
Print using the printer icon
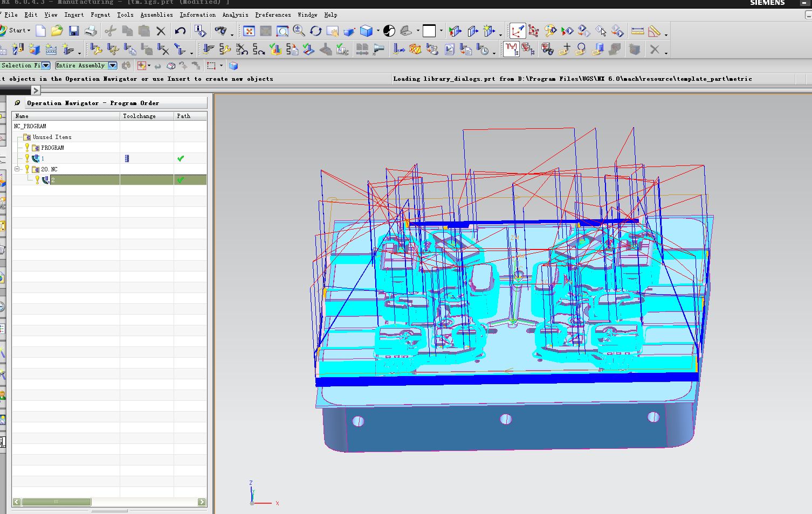[x=91, y=31]
